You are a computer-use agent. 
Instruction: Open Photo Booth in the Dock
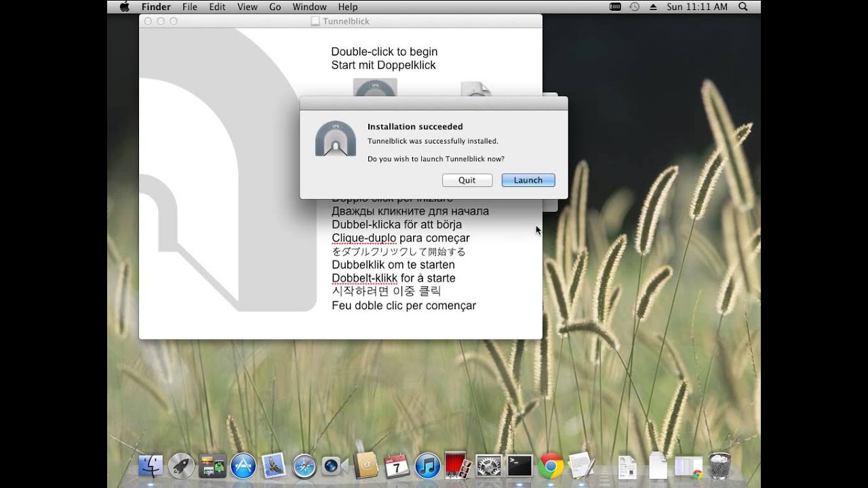458,465
